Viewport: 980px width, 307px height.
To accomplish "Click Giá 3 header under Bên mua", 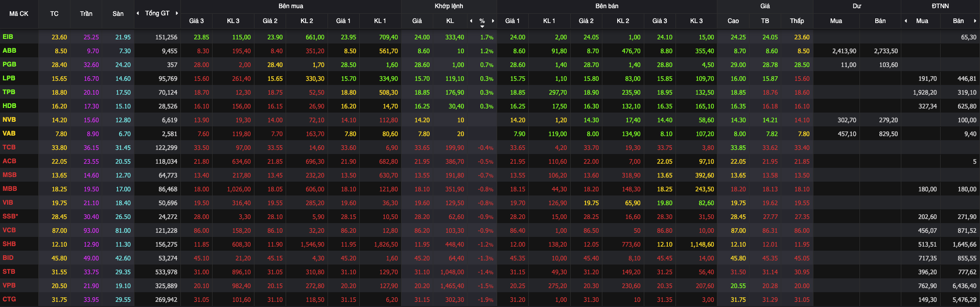I will tap(196, 21).
